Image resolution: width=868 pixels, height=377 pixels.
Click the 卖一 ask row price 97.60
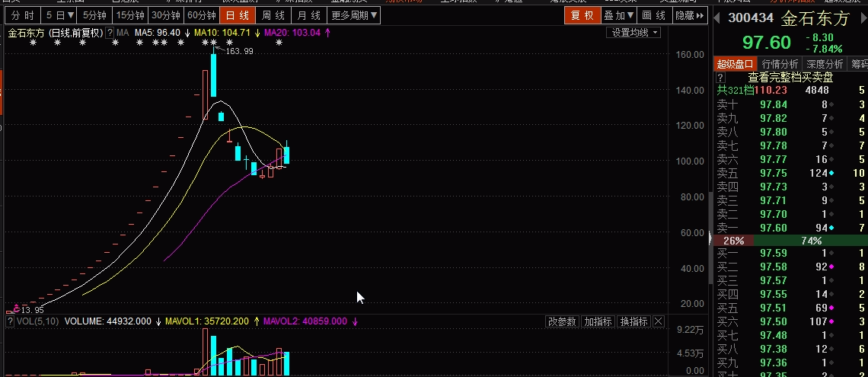pos(774,228)
